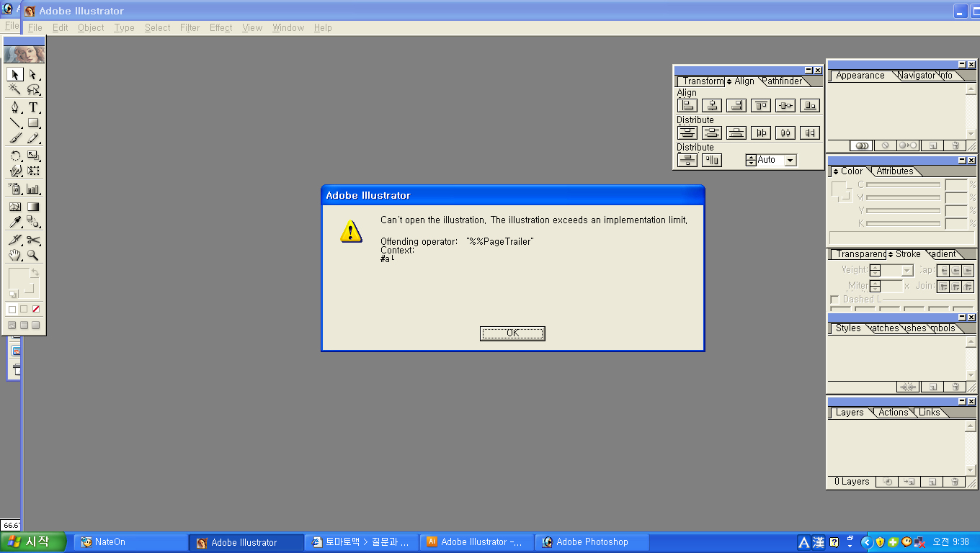This screenshot has width=980, height=553.
Task: Select the Eyedropper tool
Action: coord(14,222)
